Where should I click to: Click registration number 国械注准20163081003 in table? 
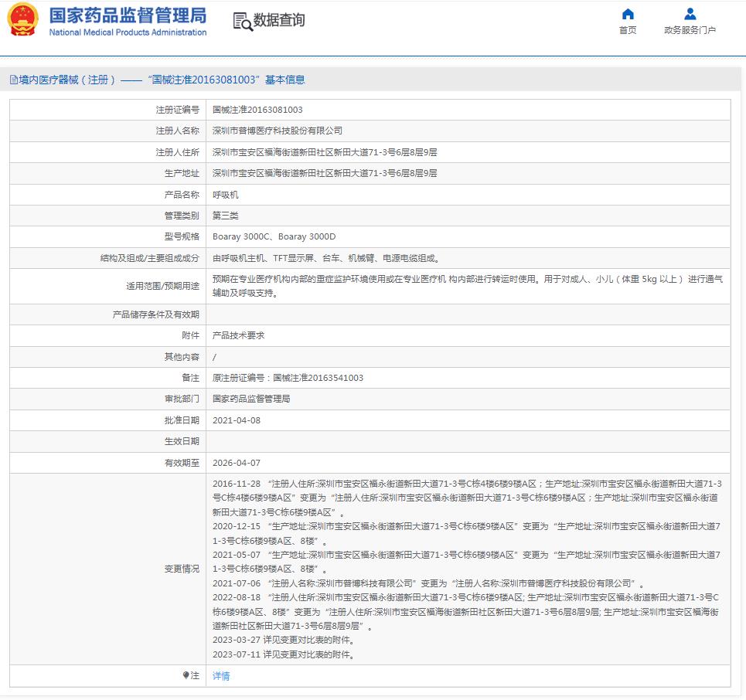pos(257,110)
